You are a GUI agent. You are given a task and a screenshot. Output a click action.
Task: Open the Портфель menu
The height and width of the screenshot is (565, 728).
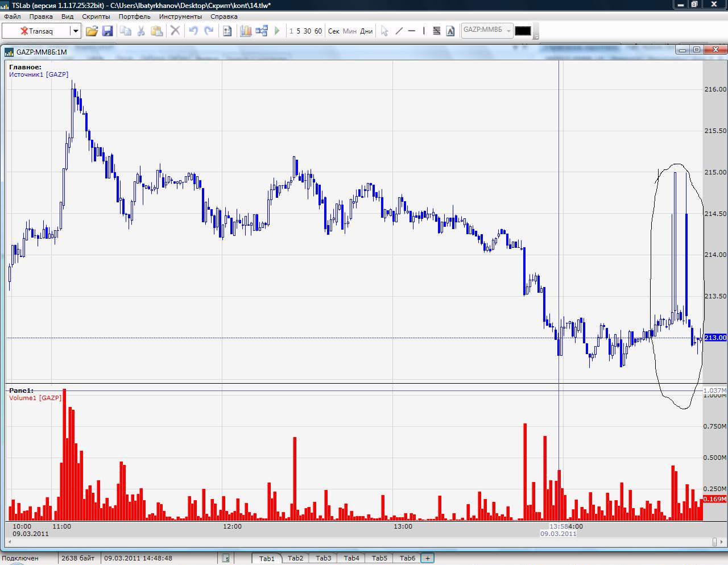[135, 16]
